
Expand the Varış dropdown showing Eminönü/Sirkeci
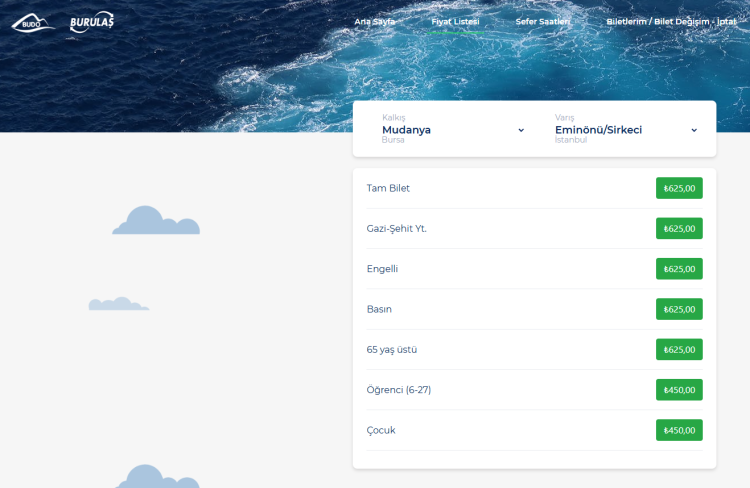tap(625, 129)
